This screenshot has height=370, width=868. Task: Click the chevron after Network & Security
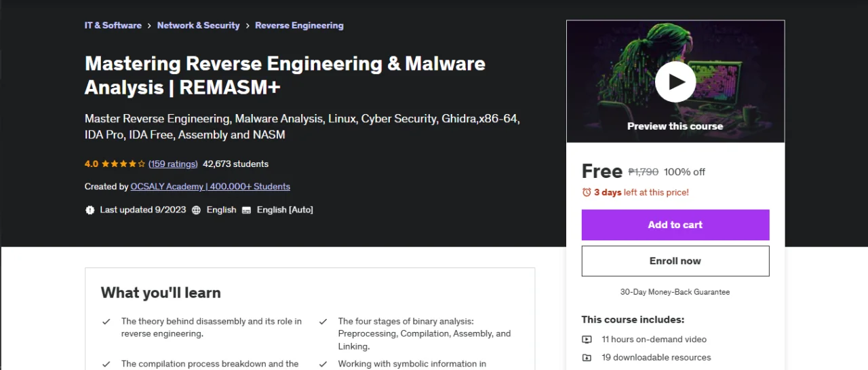(248, 26)
